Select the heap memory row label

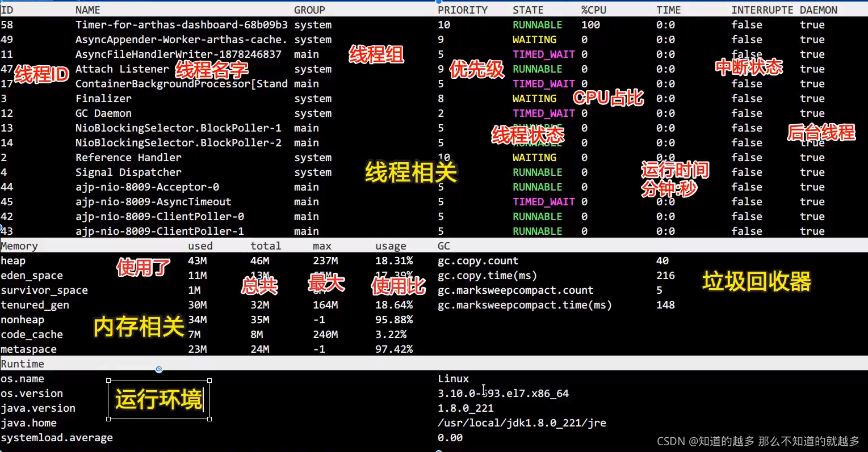coord(13,261)
